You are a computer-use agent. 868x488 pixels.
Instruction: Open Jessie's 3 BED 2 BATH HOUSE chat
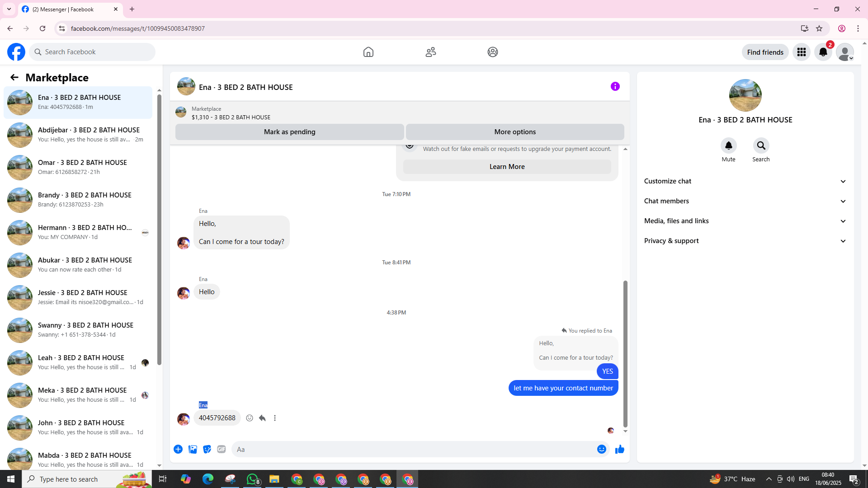[78, 298]
